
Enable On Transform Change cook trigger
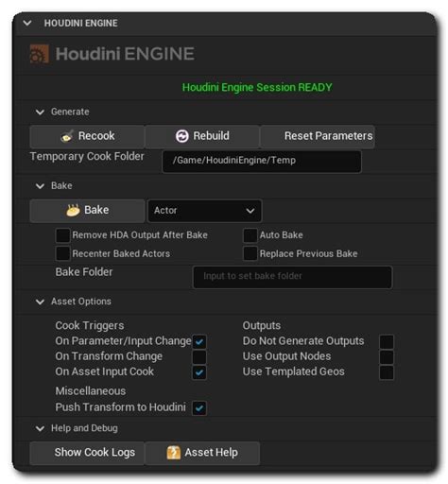[199, 357]
